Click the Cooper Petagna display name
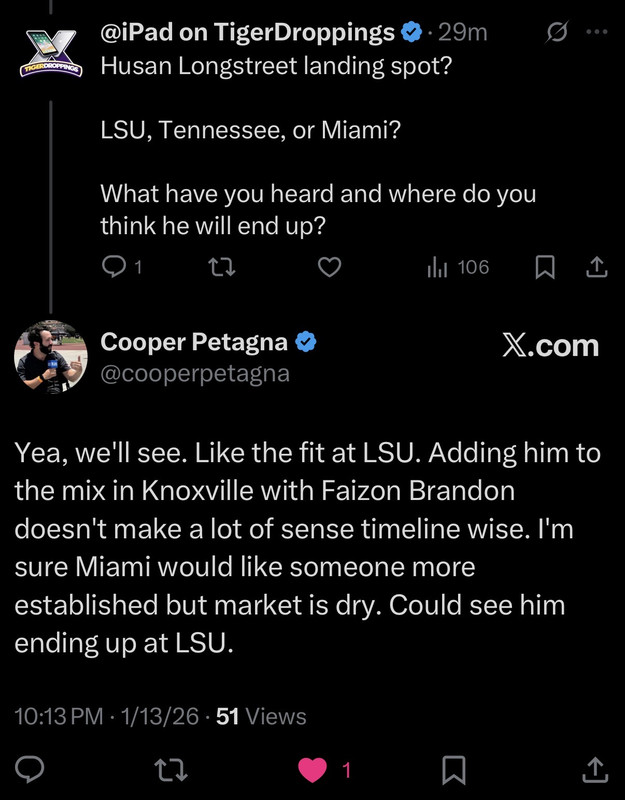Viewport: 625px width, 800px height. [x=194, y=343]
